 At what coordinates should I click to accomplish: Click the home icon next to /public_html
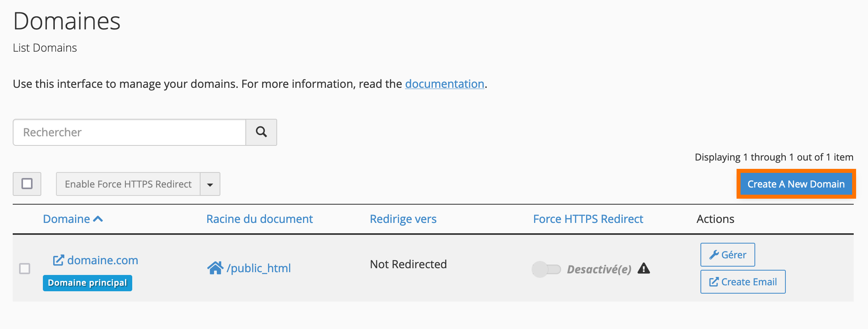click(x=215, y=268)
